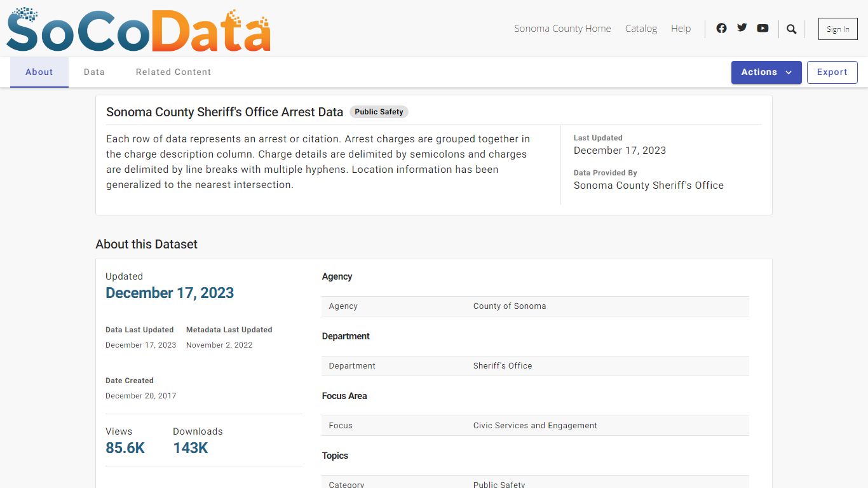Click the Date Created value December 20, 2017
Image resolution: width=868 pixels, height=488 pixels.
point(140,396)
